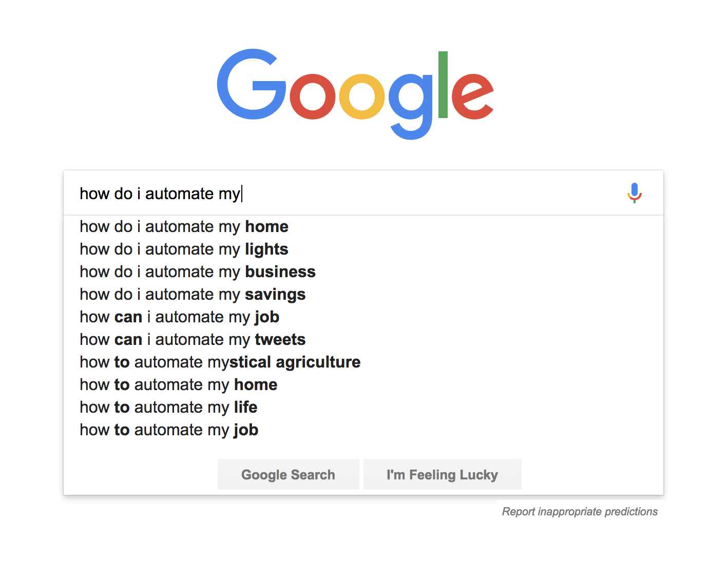Viewport: 728px width, 579px height.
Task: Click the Google logo
Action: coord(355,94)
